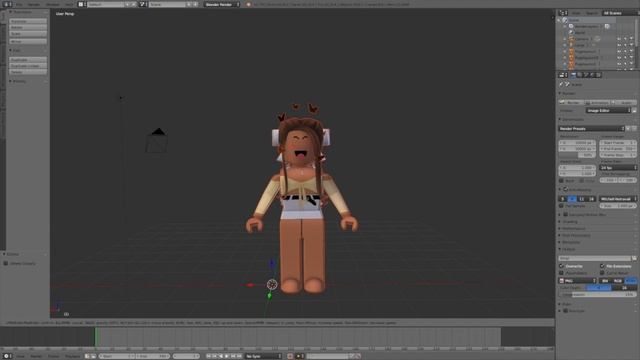Click the World icon in Outliner
Viewport: 640px width, 360px height.
tap(572, 32)
